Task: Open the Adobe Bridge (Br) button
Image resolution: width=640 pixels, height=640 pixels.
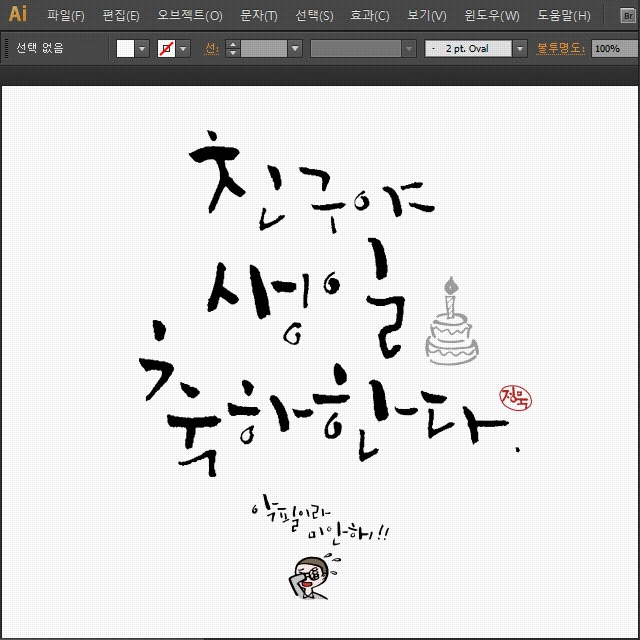Action: 627,15
